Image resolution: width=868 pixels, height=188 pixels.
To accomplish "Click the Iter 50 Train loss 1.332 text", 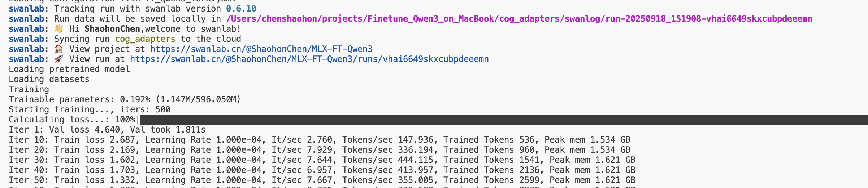I will pos(72,180).
